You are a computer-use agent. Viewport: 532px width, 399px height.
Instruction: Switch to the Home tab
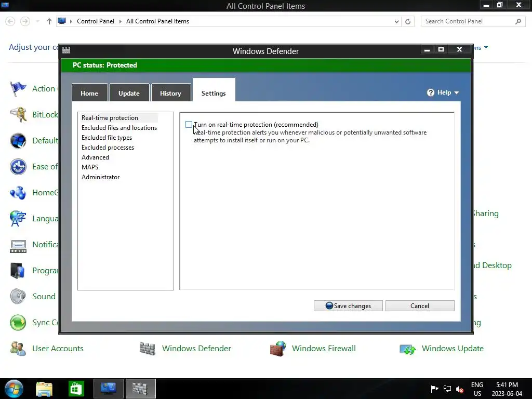[89, 92]
